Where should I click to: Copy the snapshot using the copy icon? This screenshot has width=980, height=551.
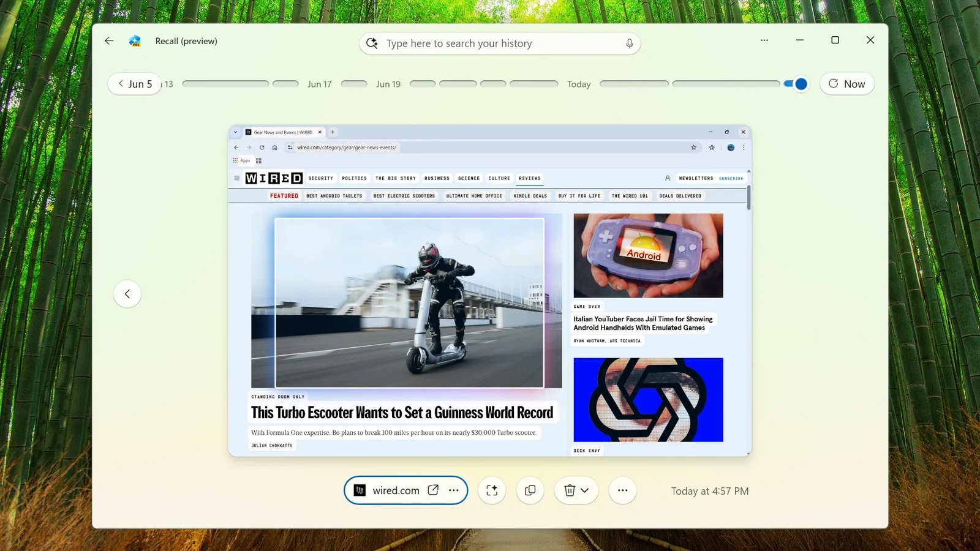(x=530, y=490)
